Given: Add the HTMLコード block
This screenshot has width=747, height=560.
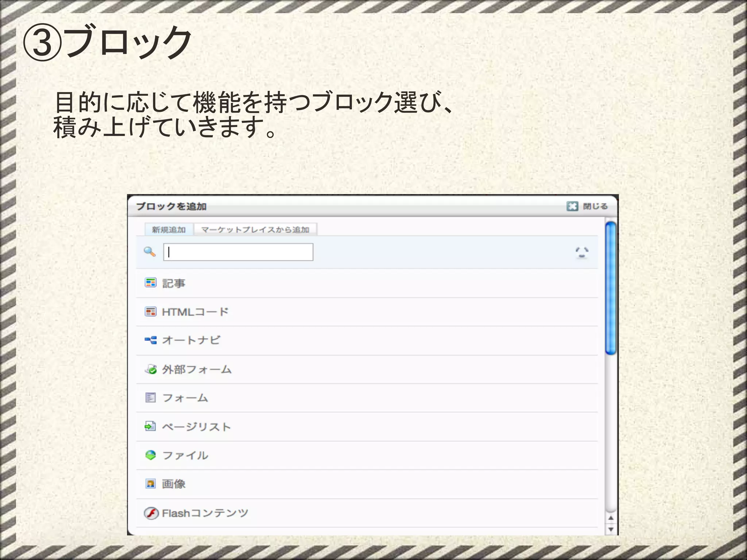Looking at the screenshot, I should pos(367,312).
